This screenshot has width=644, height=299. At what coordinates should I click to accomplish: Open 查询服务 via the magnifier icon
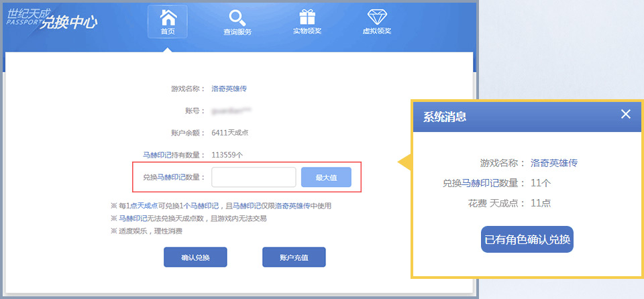[237, 17]
